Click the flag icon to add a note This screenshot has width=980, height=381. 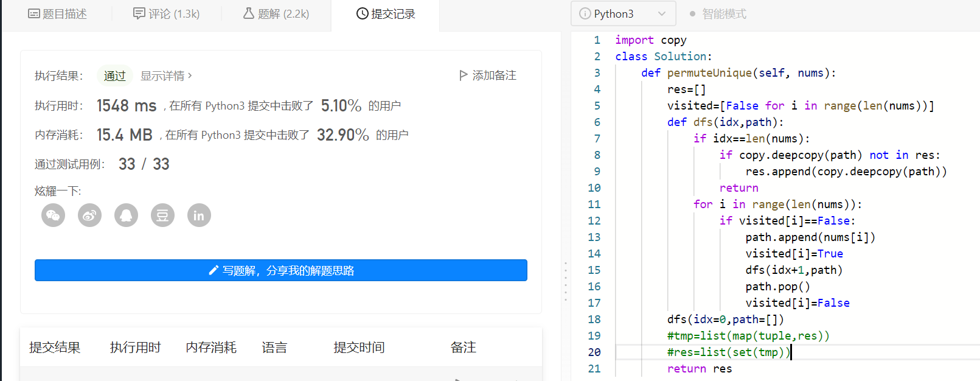(x=464, y=75)
